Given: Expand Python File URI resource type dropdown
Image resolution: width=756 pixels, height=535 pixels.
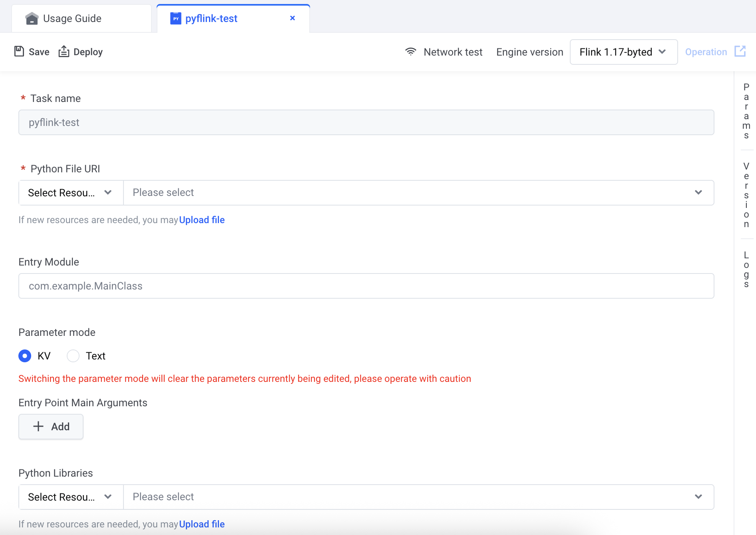Looking at the screenshot, I should click(71, 193).
